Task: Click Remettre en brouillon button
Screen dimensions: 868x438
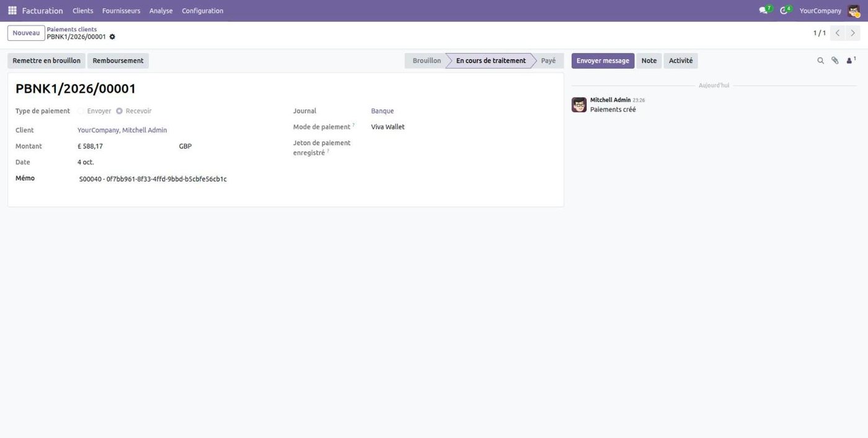Action: pos(46,61)
